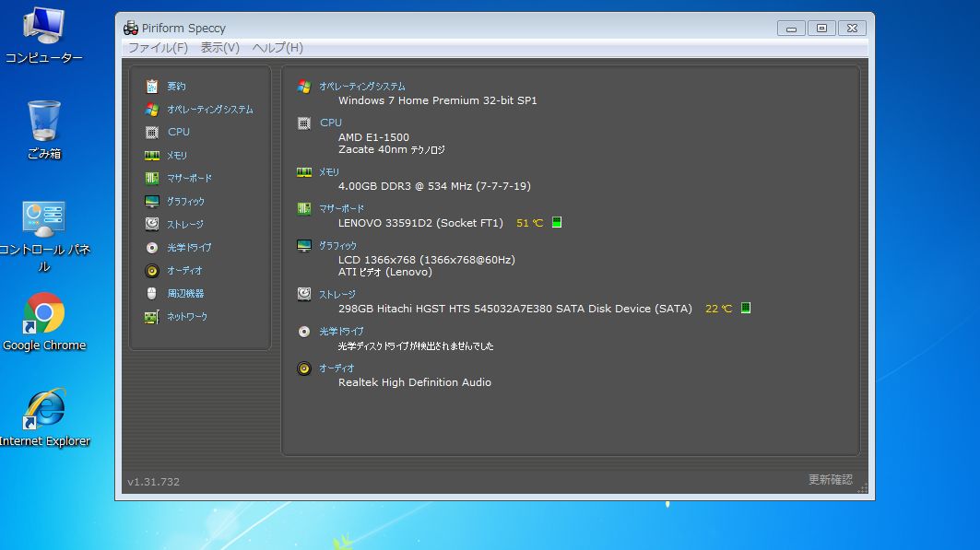Click the 更新確認 update check link

pos(830,479)
